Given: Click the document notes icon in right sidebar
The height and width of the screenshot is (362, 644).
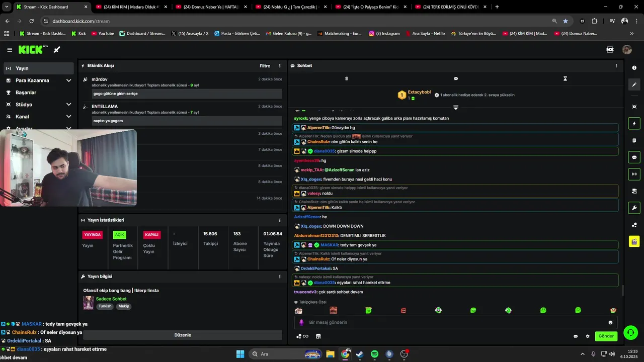Looking at the screenshot, I should click(634, 140).
